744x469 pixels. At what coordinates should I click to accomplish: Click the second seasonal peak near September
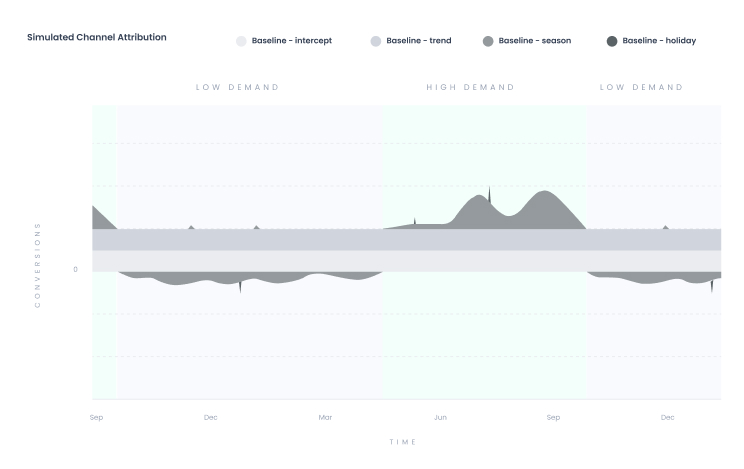[546, 209]
